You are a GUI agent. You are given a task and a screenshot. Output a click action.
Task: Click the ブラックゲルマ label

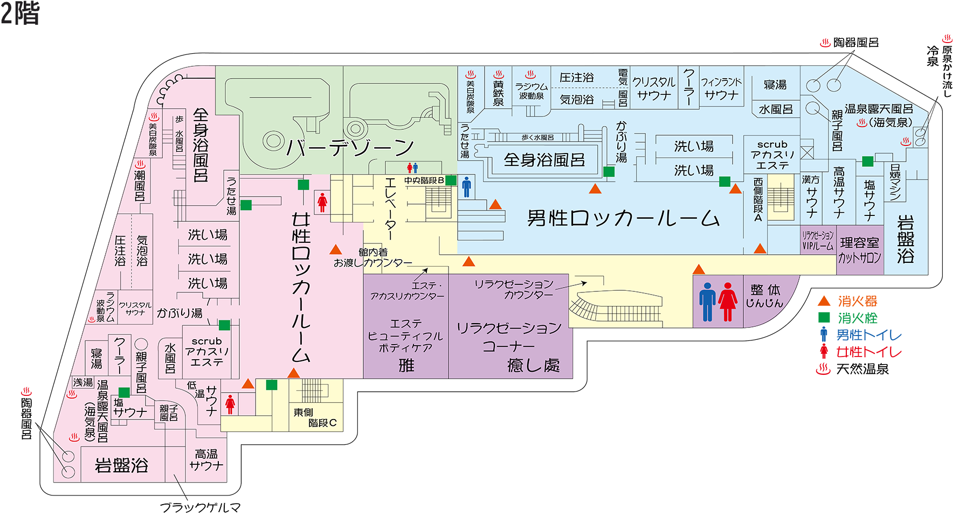pyautogui.click(x=201, y=507)
